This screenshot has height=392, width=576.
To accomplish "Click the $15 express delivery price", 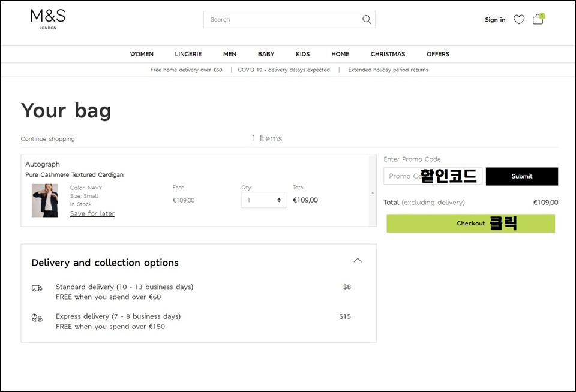I will coord(345,316).
